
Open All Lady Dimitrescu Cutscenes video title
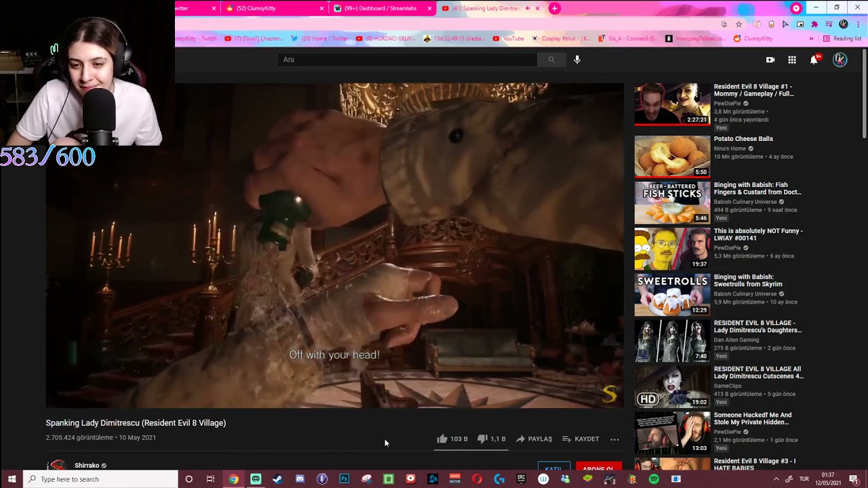coord(758,373)
